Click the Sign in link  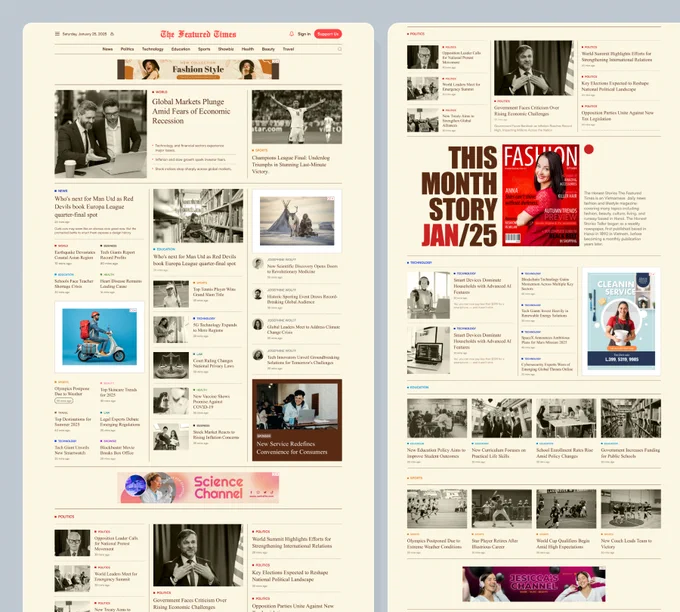[x=304, y=34]
